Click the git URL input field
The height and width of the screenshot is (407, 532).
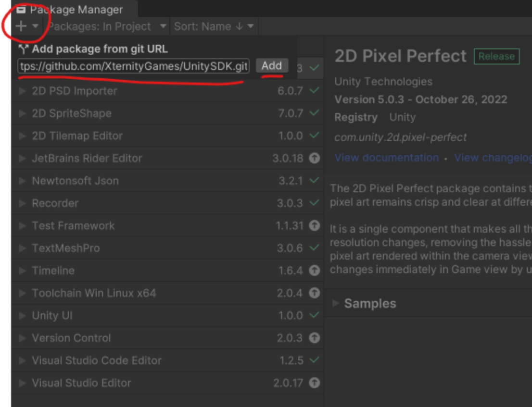click(134, 66)
